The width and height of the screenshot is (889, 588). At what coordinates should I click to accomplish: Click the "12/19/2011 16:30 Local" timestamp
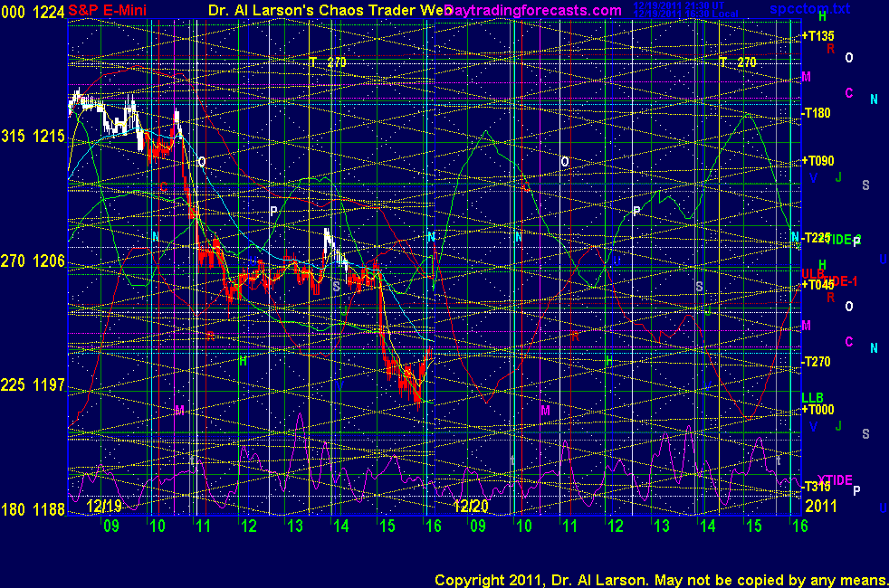coord(685,14)
